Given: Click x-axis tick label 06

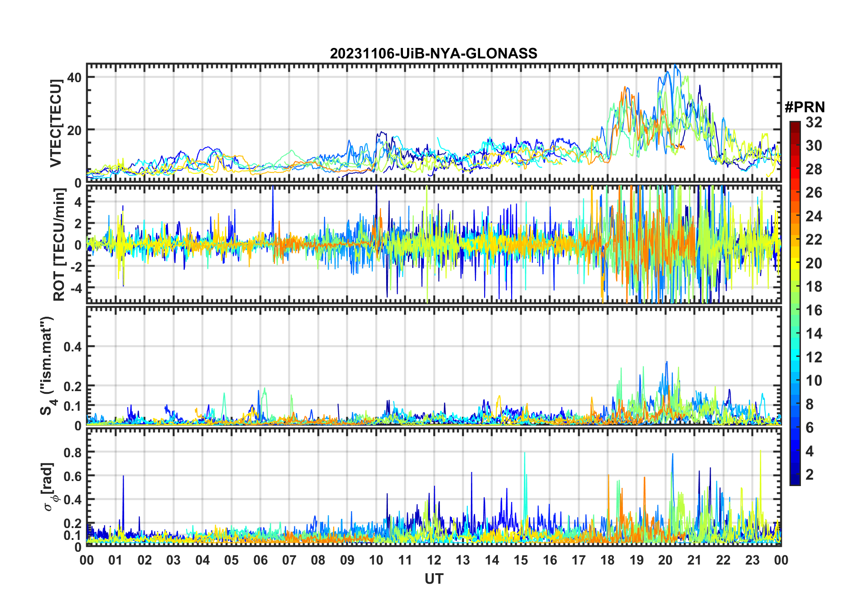Looking at the screenshot, I should [x=260, y=560].
